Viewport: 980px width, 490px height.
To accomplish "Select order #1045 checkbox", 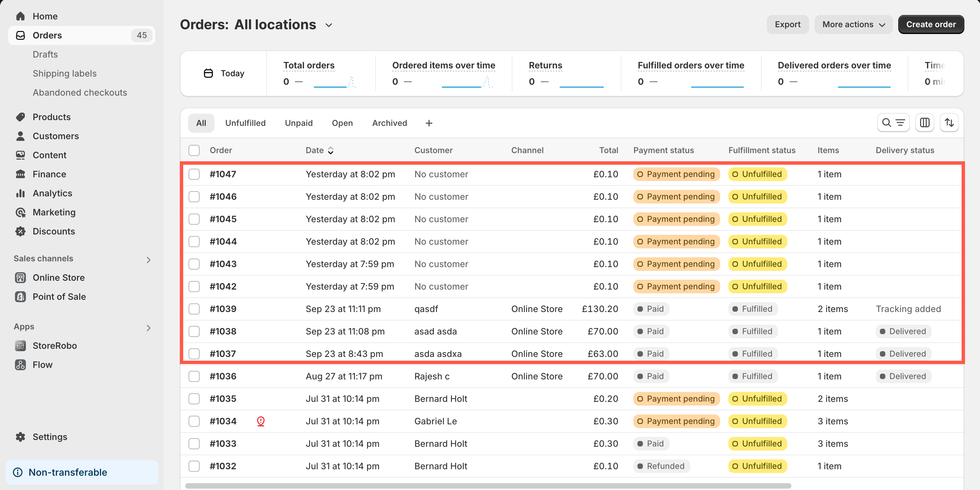I will coord(194,219).
